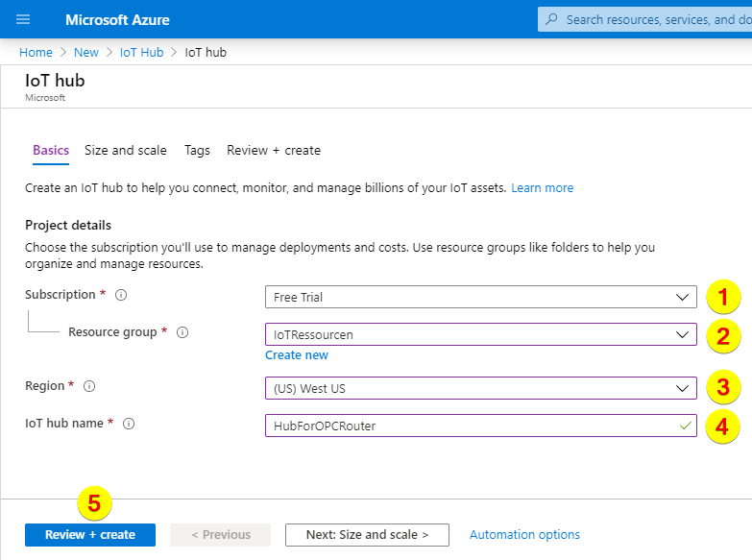Viewport: 752px width, 560px height.
Task: Select the Review + create tab
Action: click(274, 151)
